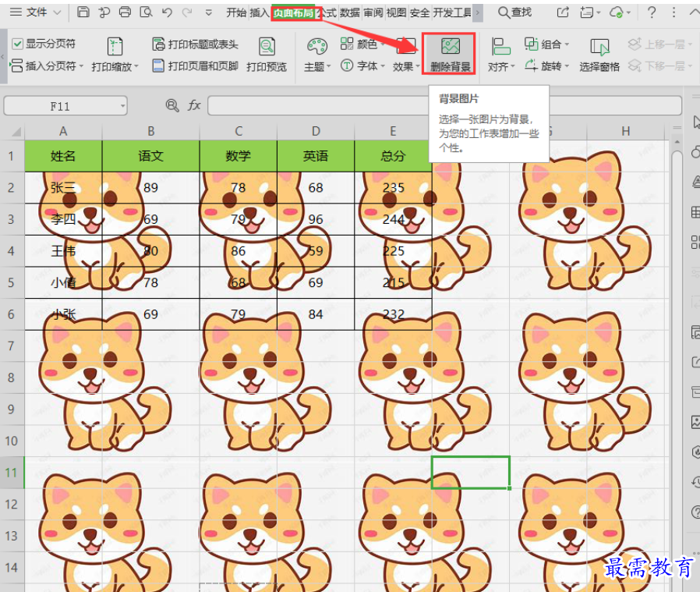Click cell with value 96

tap(316, 219)
